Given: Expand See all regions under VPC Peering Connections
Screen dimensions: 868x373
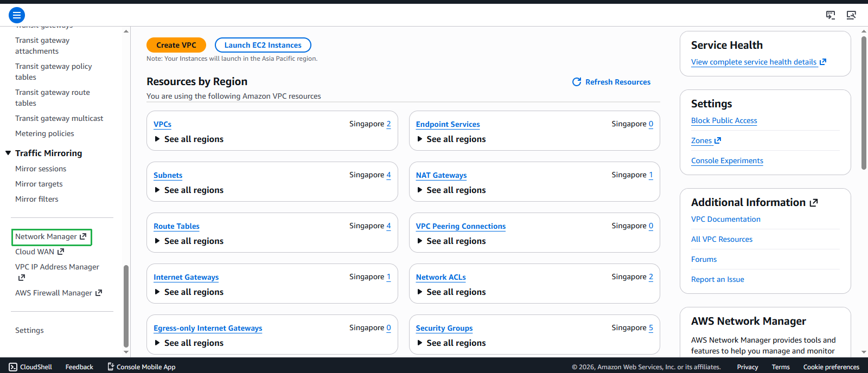Looking at the screenshot, I should coord(451,241).
